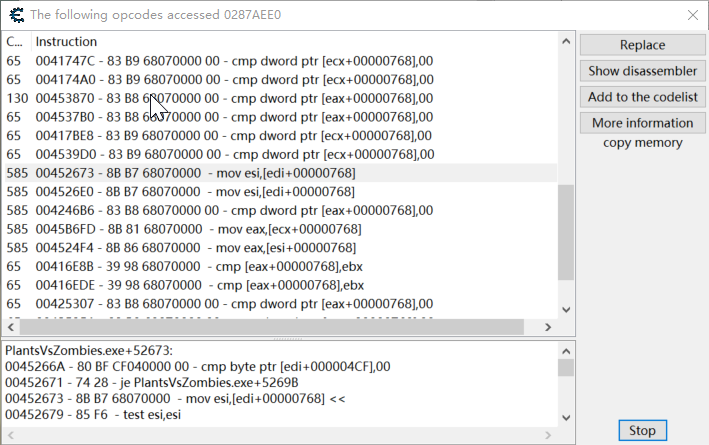
Task: Select row 0045B6FD mov eax,[ecx+00000768]
Action: point(280,229)
